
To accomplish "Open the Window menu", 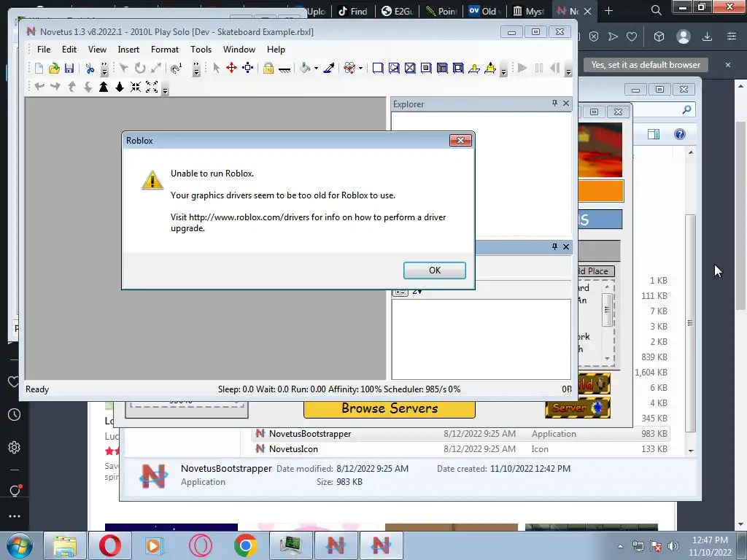I will point(239,50).
